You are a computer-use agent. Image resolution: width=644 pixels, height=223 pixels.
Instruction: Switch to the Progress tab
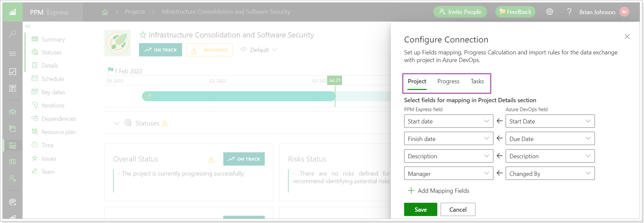(448, 81)
